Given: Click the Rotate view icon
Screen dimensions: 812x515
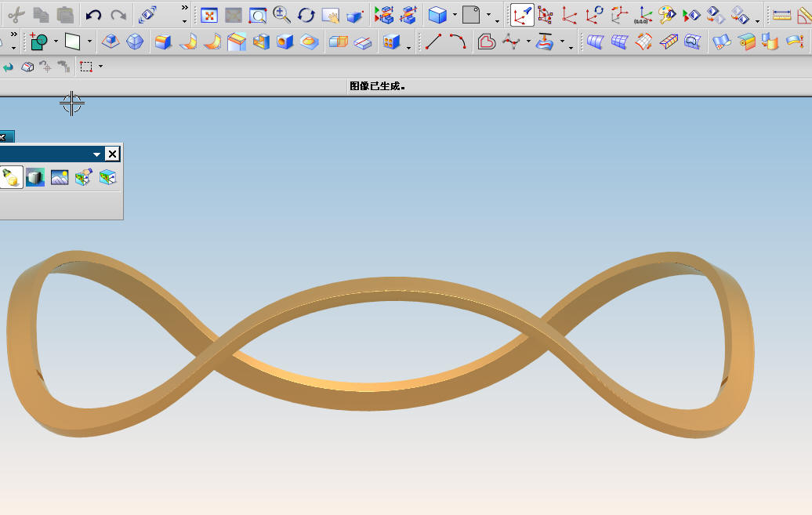Looking at the screenshot, I should (306, 15).
